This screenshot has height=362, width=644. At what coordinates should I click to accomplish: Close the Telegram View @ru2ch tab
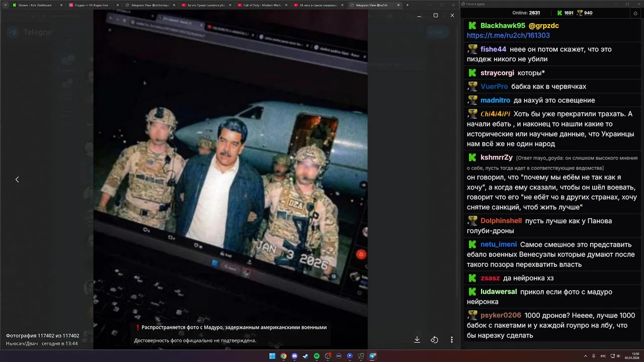click(398, 5)
